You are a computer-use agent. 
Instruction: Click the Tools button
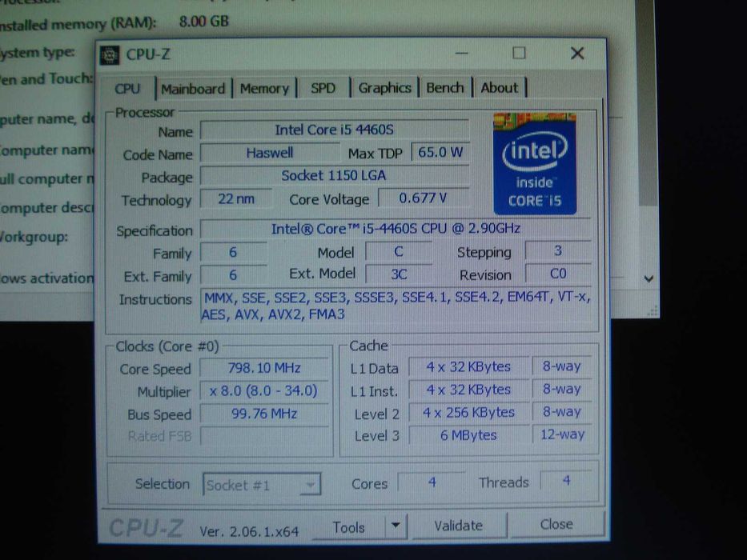(x=349, y=527)
